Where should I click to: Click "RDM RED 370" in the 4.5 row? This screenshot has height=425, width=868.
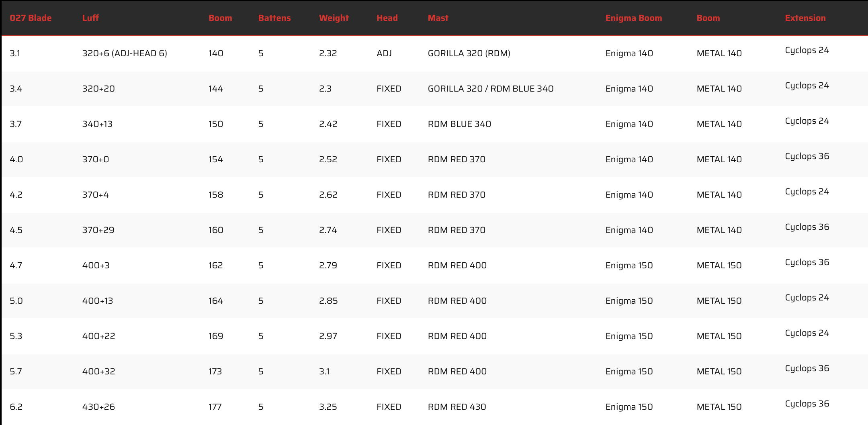click(x=457, y=230)
